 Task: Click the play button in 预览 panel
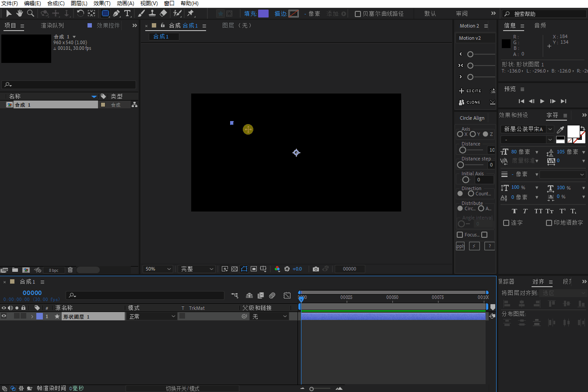coord(542,101)
